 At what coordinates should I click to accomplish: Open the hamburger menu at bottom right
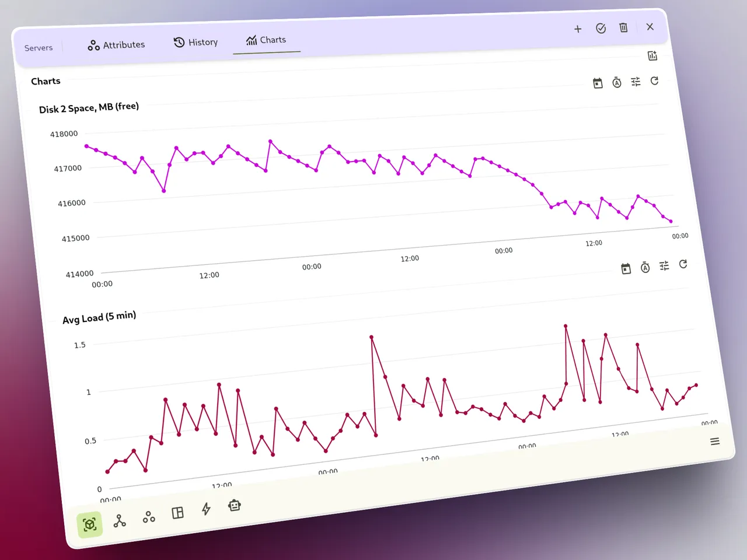click(715, 442)
